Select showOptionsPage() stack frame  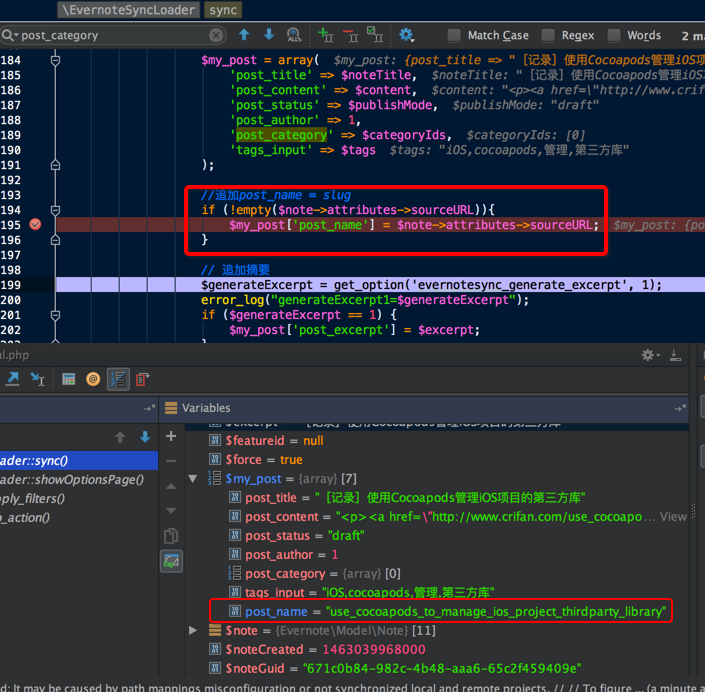(72, 479)
